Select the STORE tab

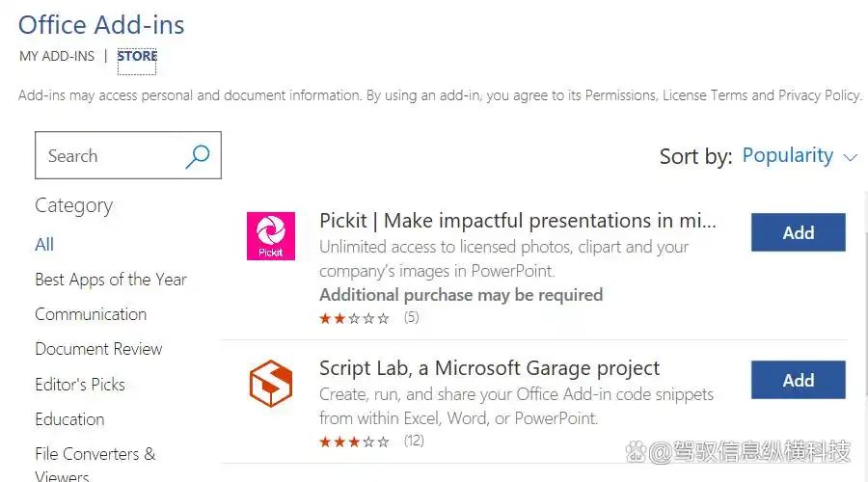pyautogui.click(x=137, y=56)
